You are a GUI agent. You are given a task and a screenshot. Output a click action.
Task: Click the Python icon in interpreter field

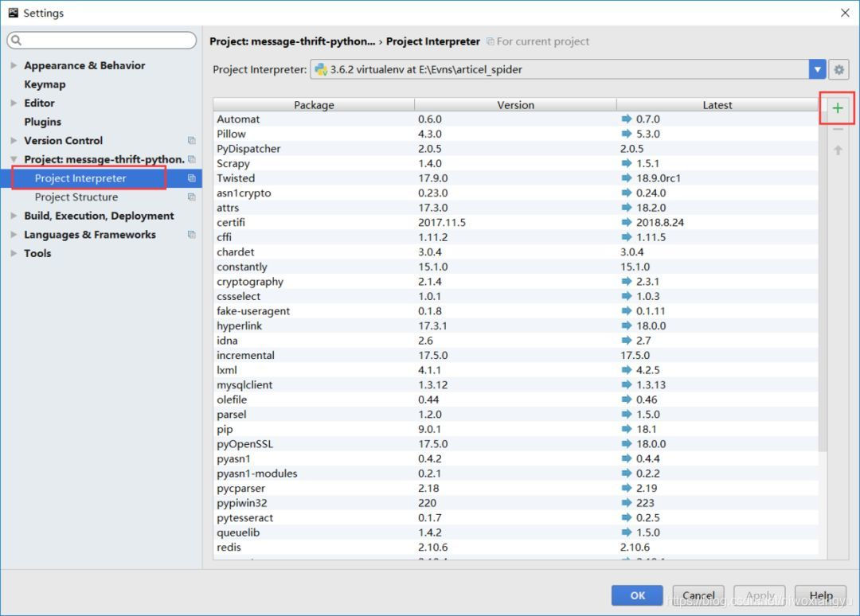[321, 69]
